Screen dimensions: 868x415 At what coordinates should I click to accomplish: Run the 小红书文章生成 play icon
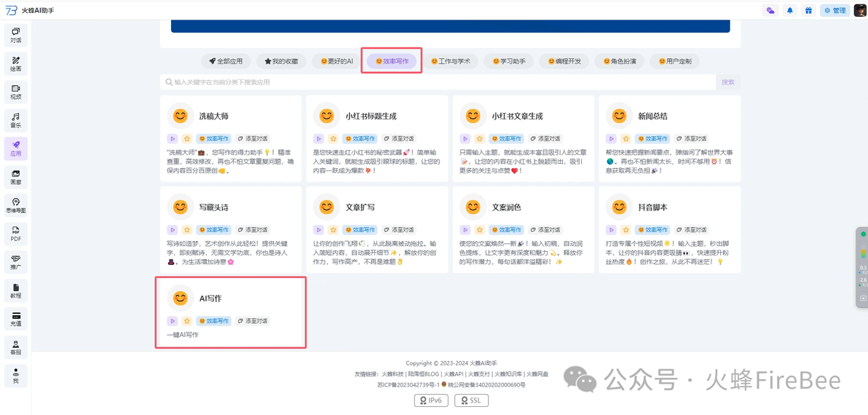[x=465, y=138]
